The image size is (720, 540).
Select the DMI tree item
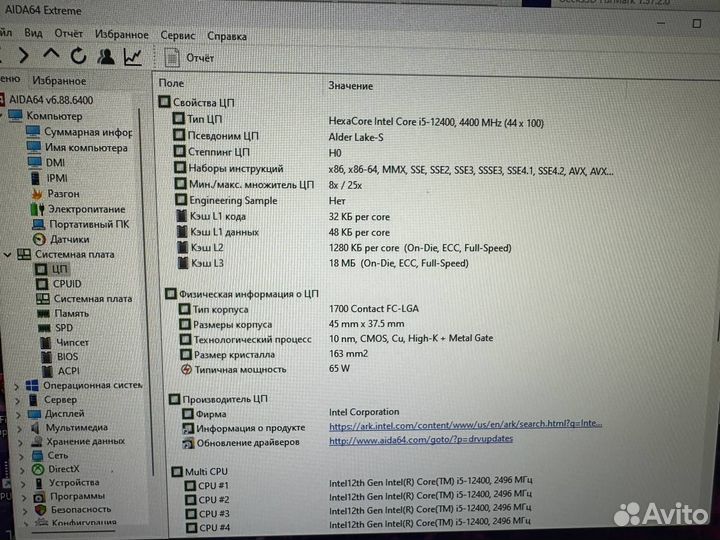point(46,163)
